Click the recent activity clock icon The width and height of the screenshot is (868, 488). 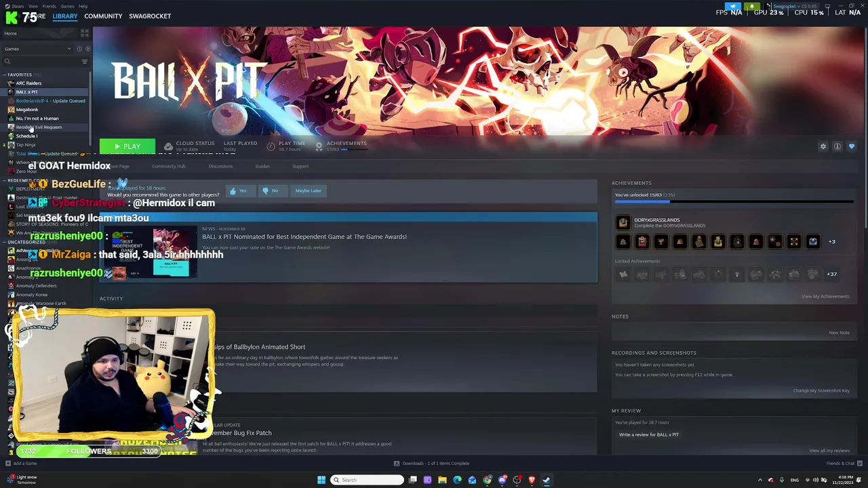click(x=79, y=49)
